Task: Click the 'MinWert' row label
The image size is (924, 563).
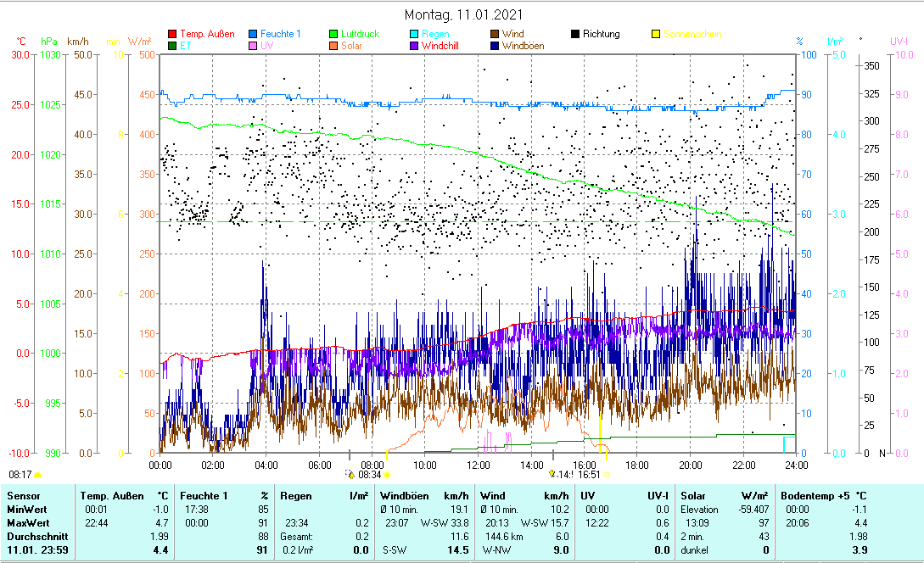Action: (x=27, y=510)
